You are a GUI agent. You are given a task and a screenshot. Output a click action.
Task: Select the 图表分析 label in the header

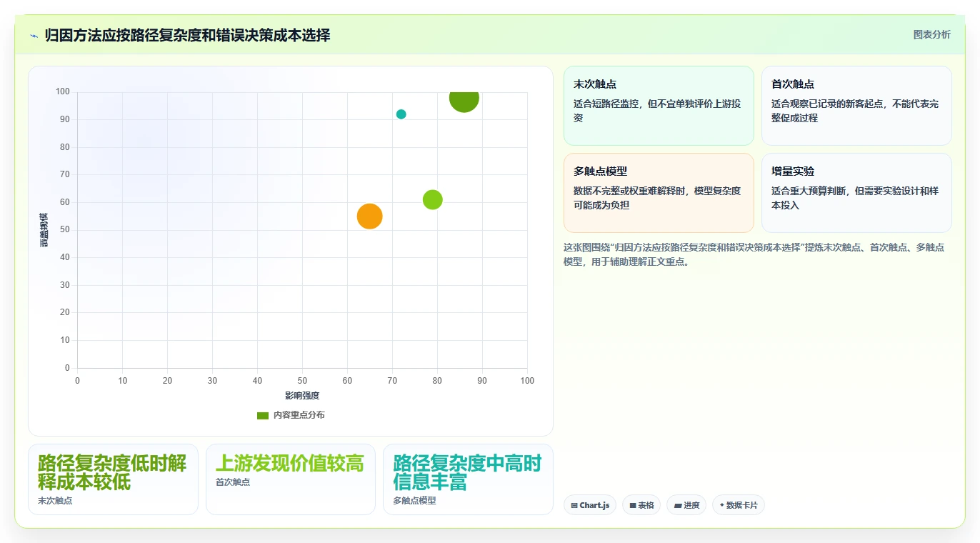pyautogui.click(x=931, y=34)
